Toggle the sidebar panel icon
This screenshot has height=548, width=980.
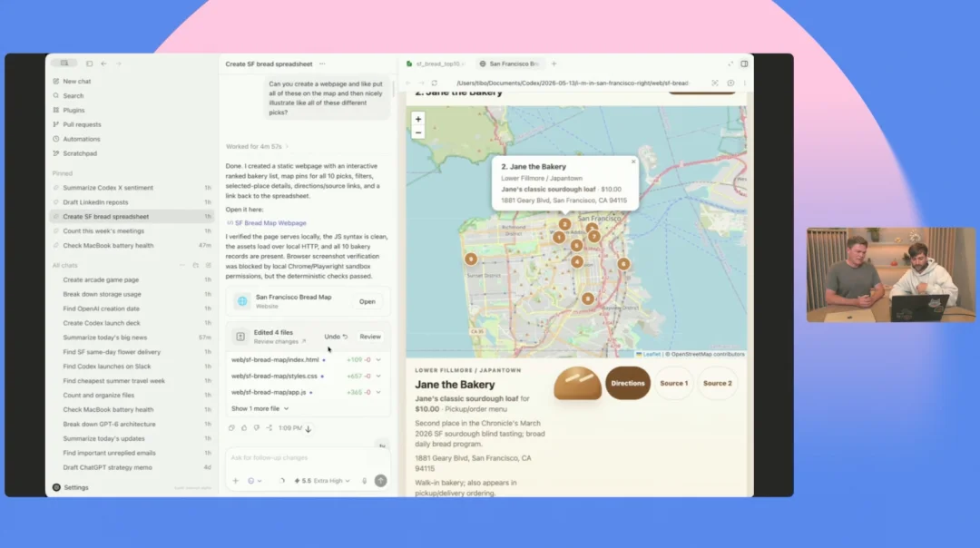pyautogui.click(x=89, y=64)
